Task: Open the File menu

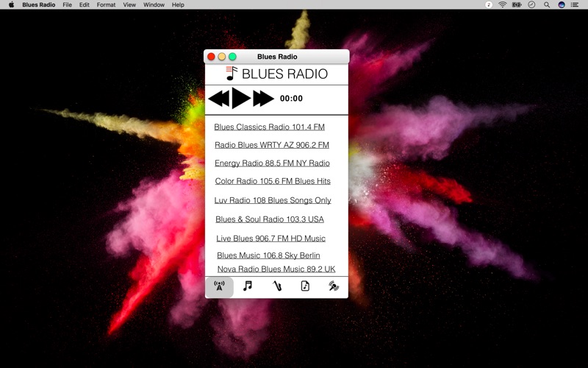Action: (x=67, y=5)
